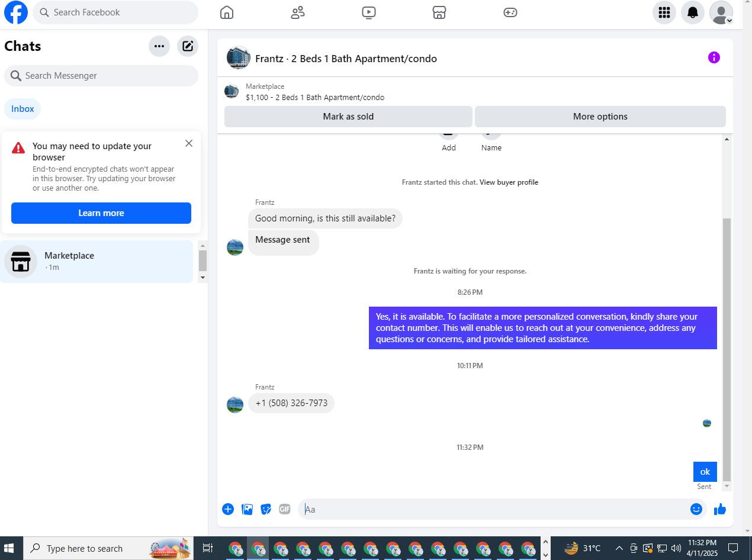
Task: Open Windows Task View
Action: pos(208,548)
